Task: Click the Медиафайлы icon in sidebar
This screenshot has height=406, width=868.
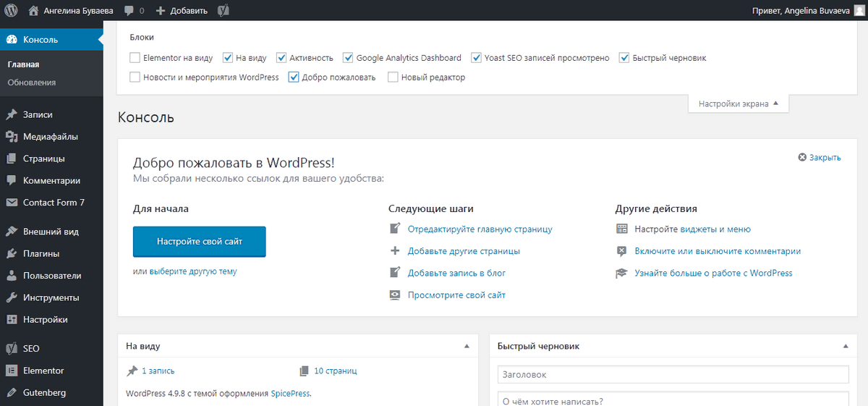Action: (x=11, y=137)
